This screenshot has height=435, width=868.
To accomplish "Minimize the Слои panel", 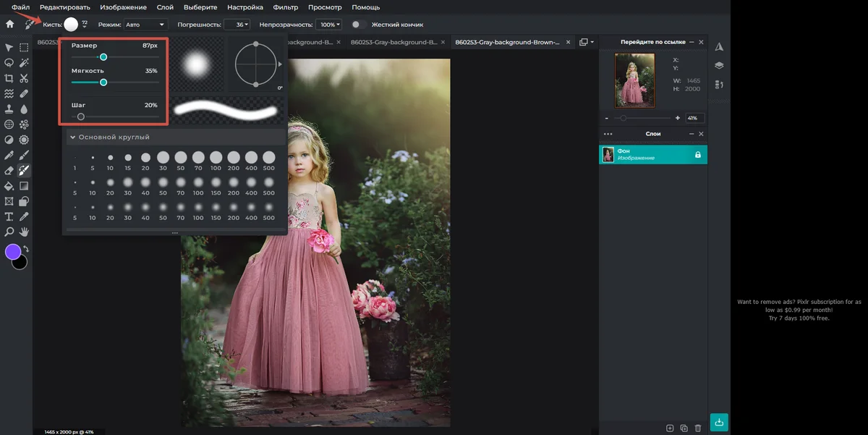I will pyautogui.click(x=692, y=134).
